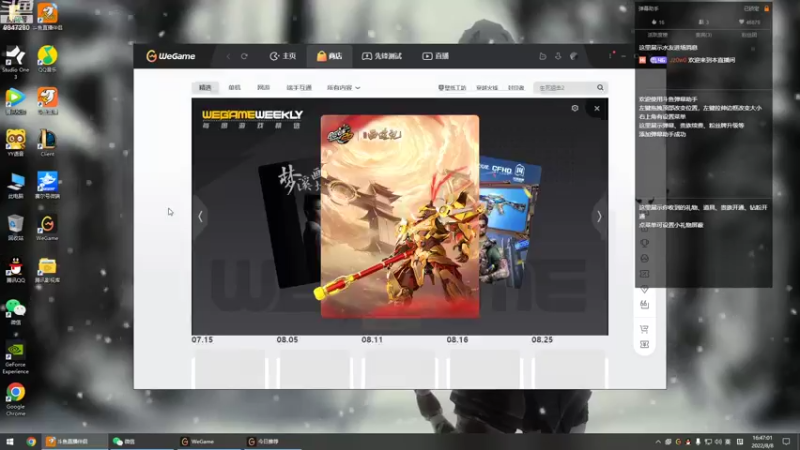Switch to the 直播 live tab
This screenshot has width=800, height=450.
pos(435,56)
